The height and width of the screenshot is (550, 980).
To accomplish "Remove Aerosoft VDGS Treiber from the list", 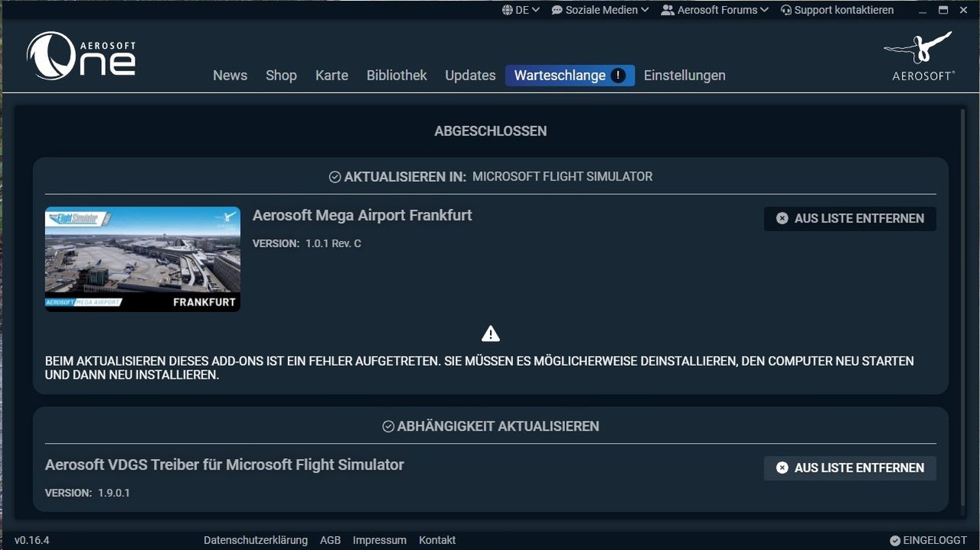I will (x=850, y=467).
